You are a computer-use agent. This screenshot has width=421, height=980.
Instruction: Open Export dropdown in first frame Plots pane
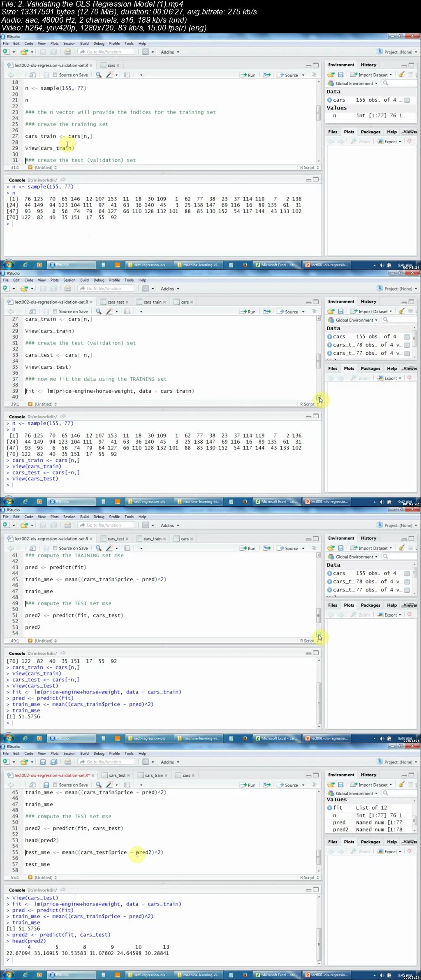[x=393, y=142]
